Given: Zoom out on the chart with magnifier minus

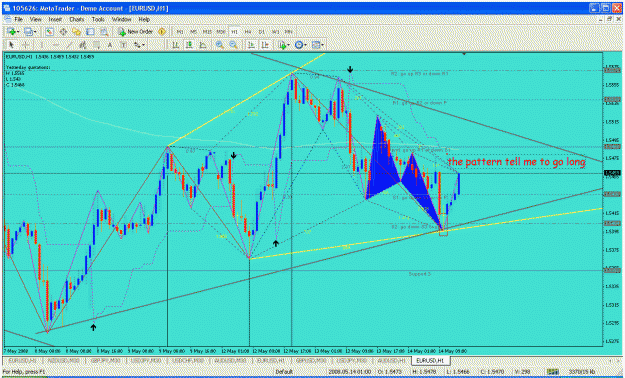Looking at the screenshot, I should click(x=233, y=45).
